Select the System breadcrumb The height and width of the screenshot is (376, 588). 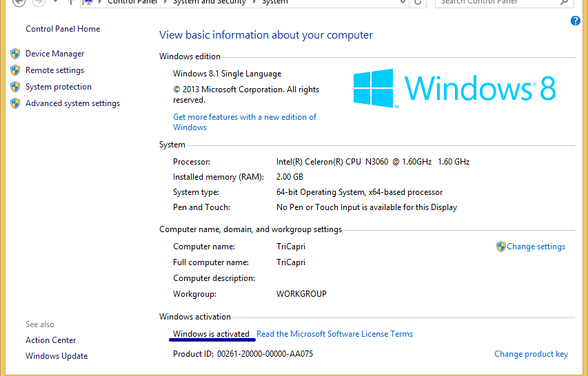coord(275,2)
